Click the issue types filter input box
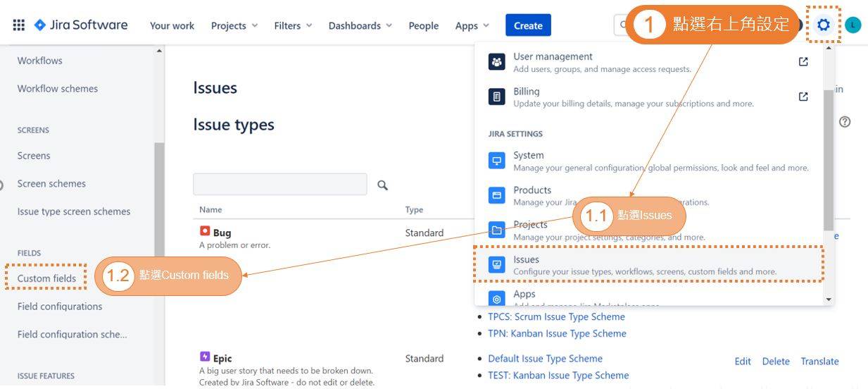This screenshot has height=389, width=868. pyautogui.click(x=280, y=185)
